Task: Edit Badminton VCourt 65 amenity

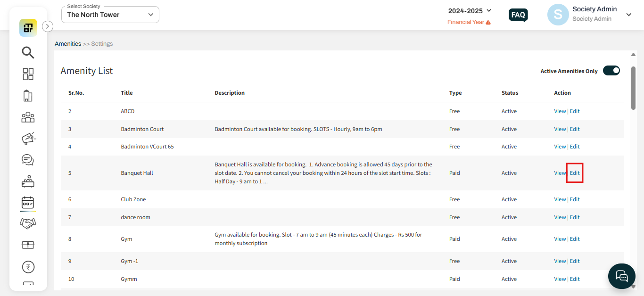Action: coord(575,147)
